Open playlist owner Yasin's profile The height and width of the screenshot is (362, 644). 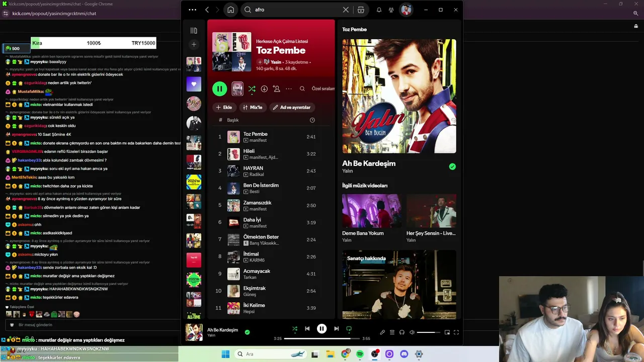click(x=276, y=62)
